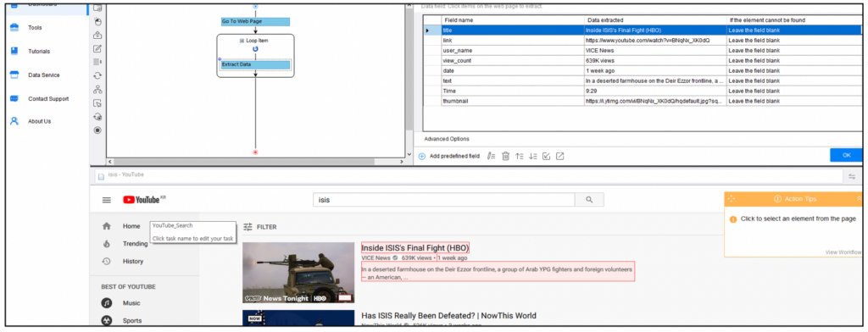The image size is (868, 332).
Task: Click the export arrow icon in field toolbar
Action: (560, 157)
